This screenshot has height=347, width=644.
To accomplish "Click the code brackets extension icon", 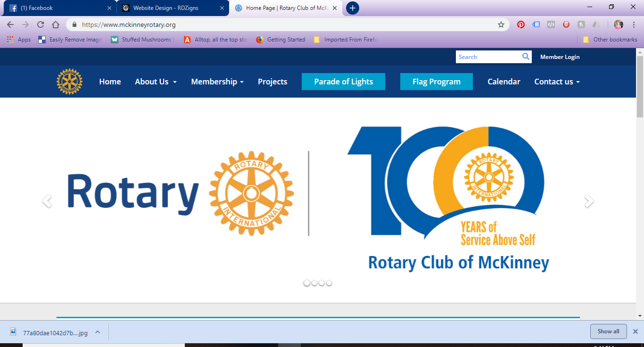I will point(551,25).
